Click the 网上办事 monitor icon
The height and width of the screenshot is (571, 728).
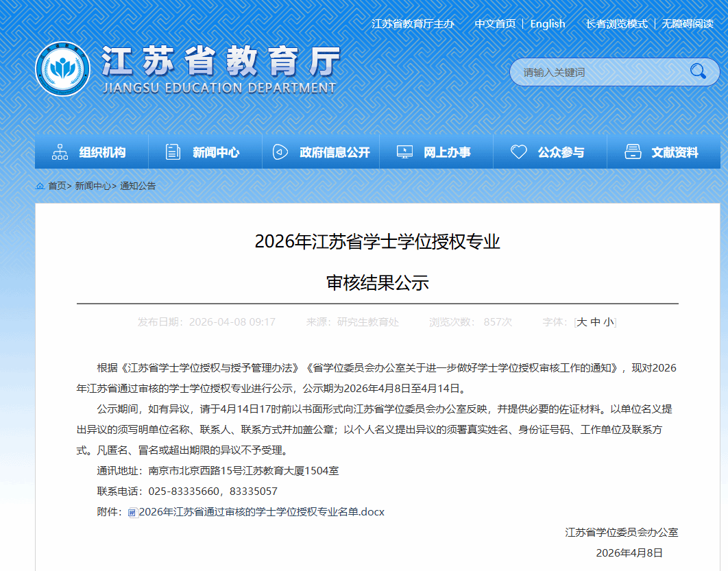click(x=404, y=152)
